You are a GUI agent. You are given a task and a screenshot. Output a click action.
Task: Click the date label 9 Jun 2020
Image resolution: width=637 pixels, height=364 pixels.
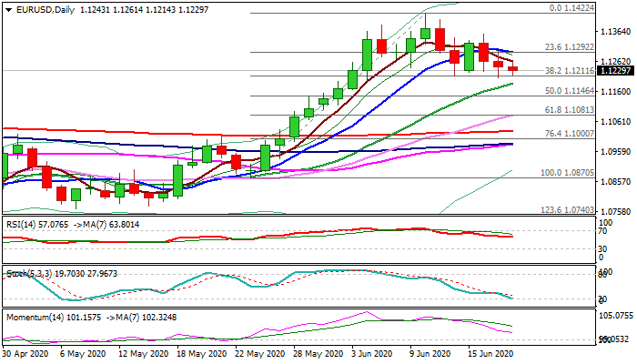(430, 354)
